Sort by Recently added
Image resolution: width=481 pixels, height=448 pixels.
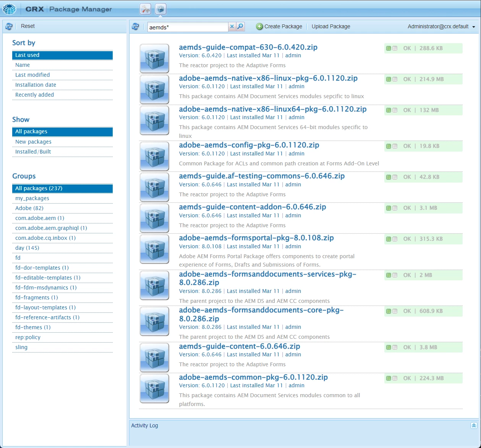tap(62, 95)
